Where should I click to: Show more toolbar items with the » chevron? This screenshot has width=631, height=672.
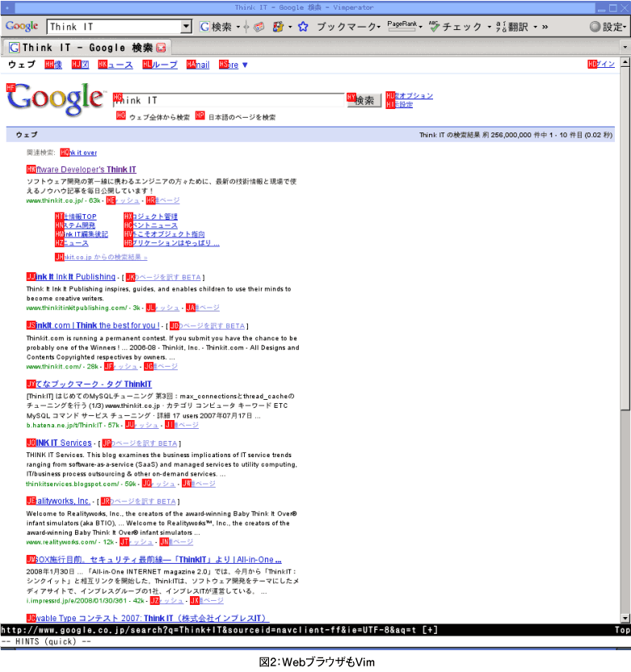pos(545,27)
